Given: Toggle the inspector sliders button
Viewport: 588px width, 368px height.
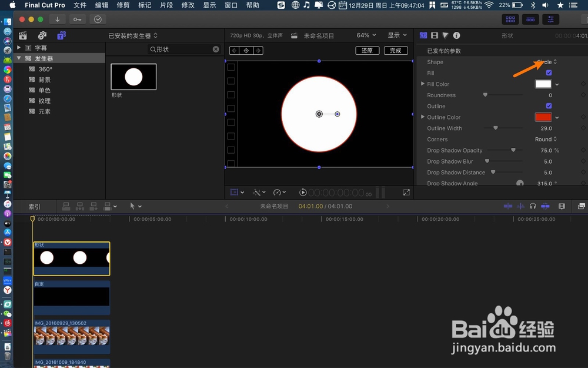Looking at the screenshot, I should (x=551, y=19).
